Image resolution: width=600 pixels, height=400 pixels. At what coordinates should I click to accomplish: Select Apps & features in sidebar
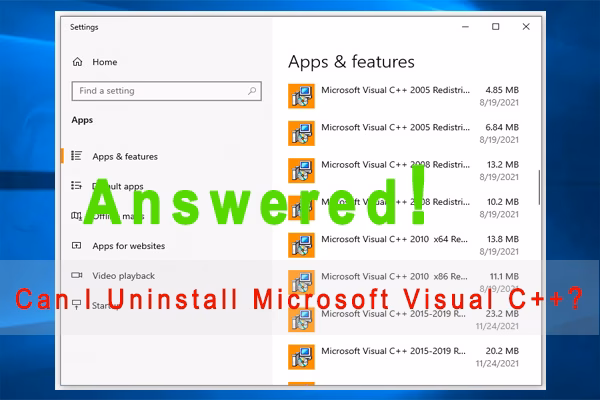click(x=125, y=156)
